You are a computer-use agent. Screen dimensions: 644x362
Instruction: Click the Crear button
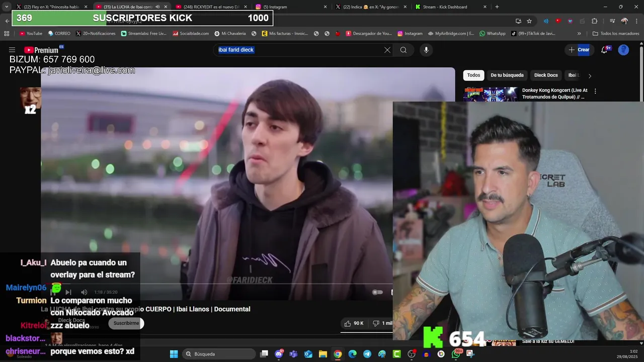point(579,50)
